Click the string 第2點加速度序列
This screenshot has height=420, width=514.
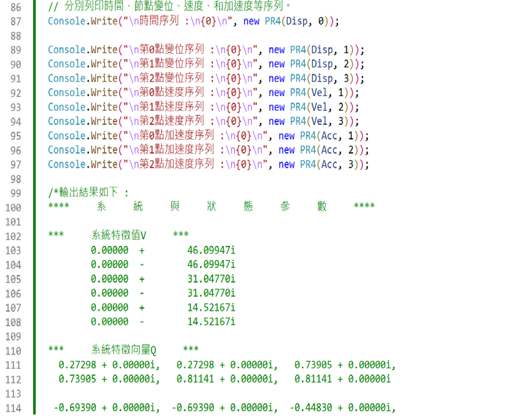[x=177, y=164]
